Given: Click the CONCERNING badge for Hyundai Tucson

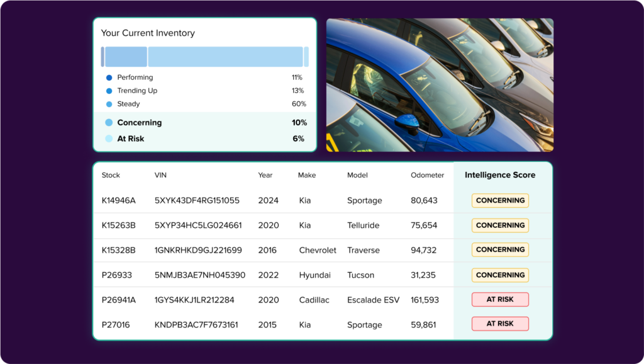Looking at the screenshot, I should 500,275.
